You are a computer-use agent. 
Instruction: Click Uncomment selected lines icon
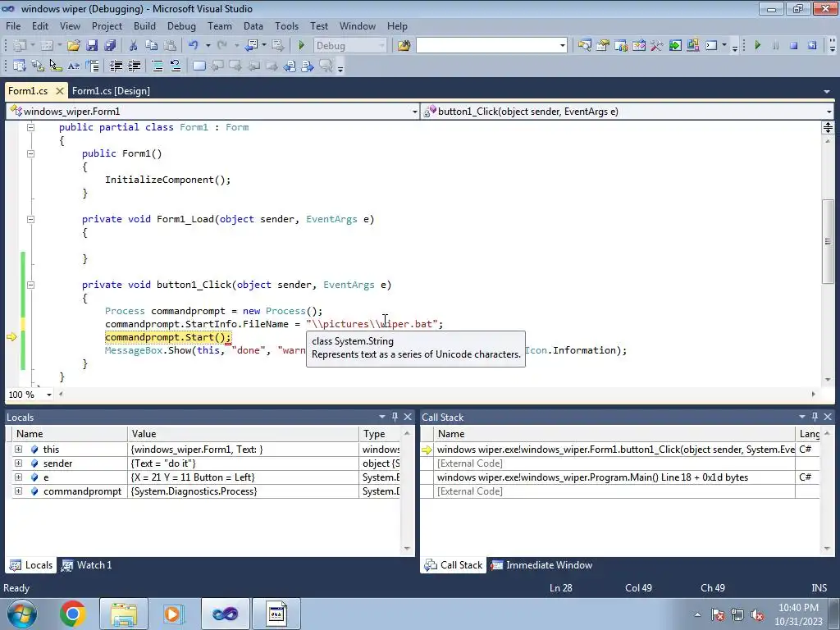coord(176,66)
